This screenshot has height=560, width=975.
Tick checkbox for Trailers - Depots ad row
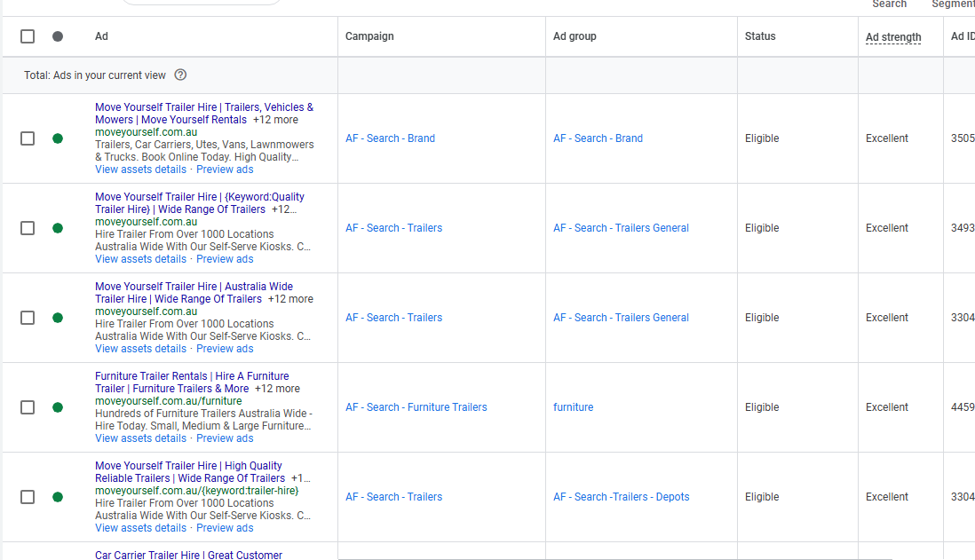pyautogui.click(x=28, y=497)
